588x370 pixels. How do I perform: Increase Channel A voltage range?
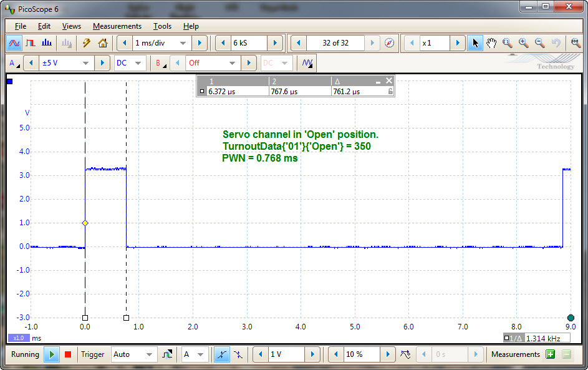tap(102, 63)
